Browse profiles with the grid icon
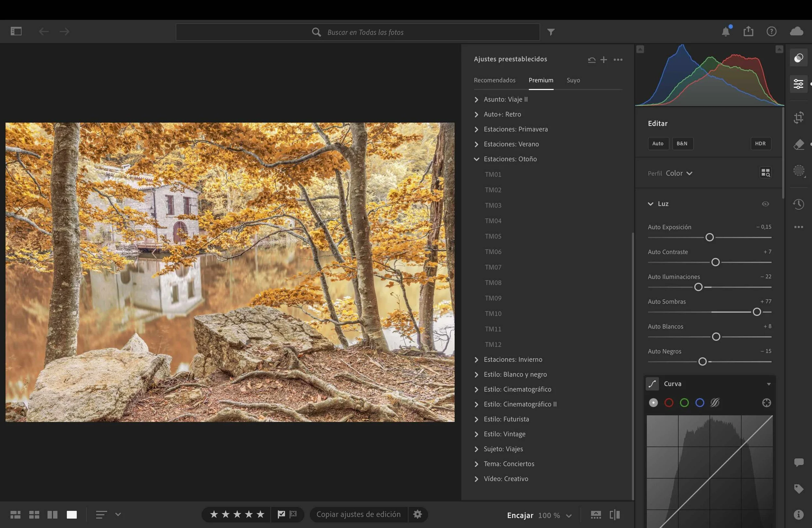Image resolution: width=812 pixels, height=528 pixels. pos(765,172)
